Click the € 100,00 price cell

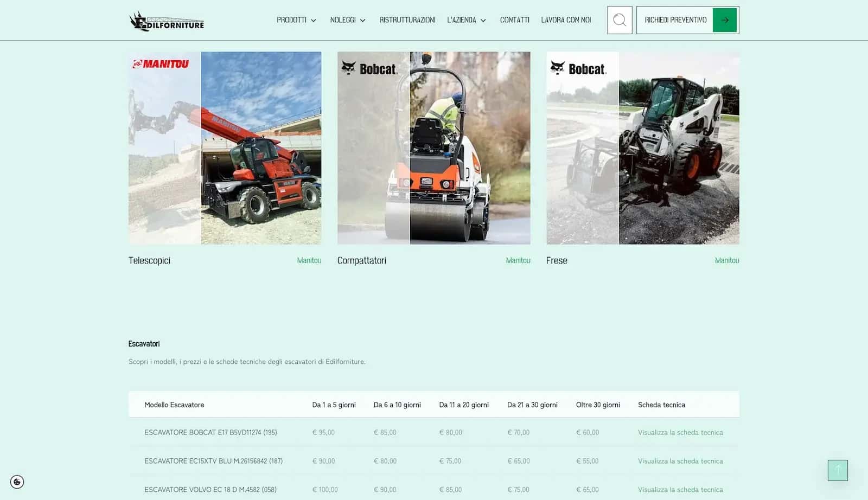point(325,489)
